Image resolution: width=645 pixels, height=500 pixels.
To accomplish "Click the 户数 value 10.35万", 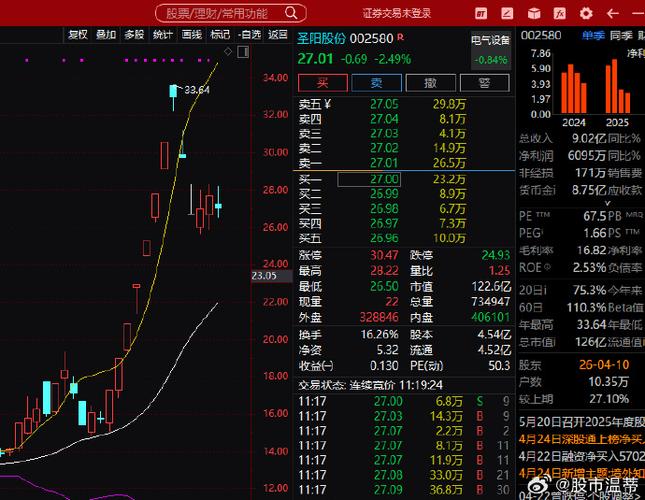I will point(608,382).
